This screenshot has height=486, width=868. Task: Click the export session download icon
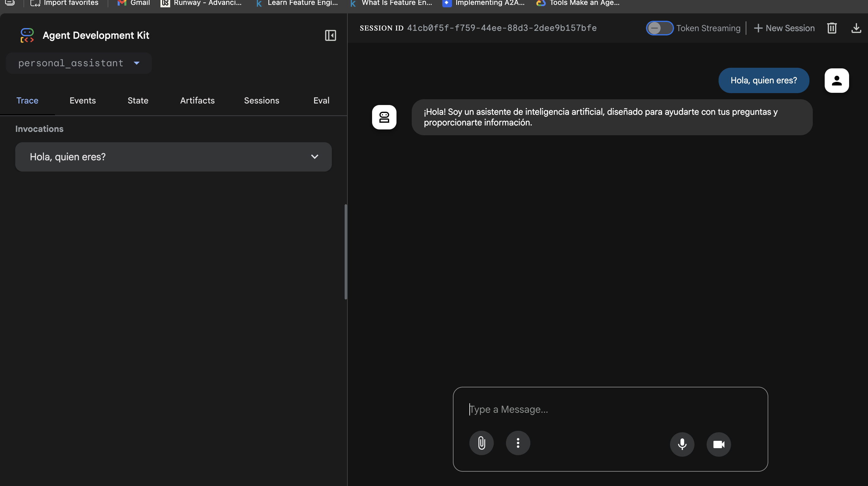856,28
